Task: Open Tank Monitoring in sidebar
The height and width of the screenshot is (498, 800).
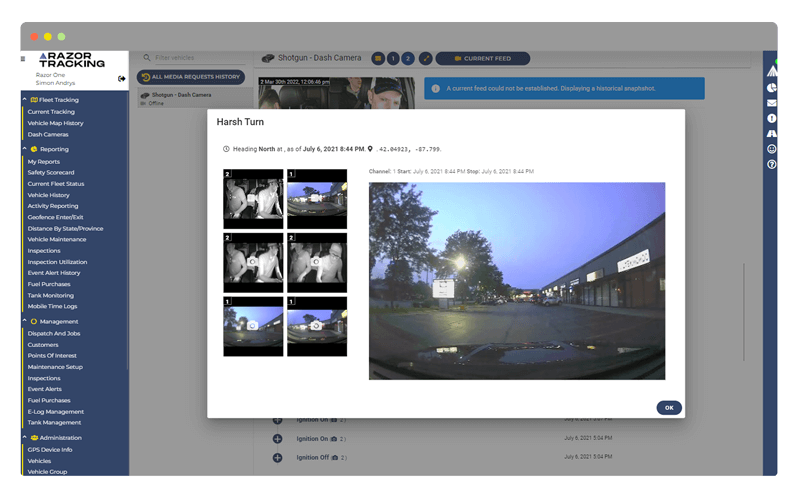Action: point(51,295)
